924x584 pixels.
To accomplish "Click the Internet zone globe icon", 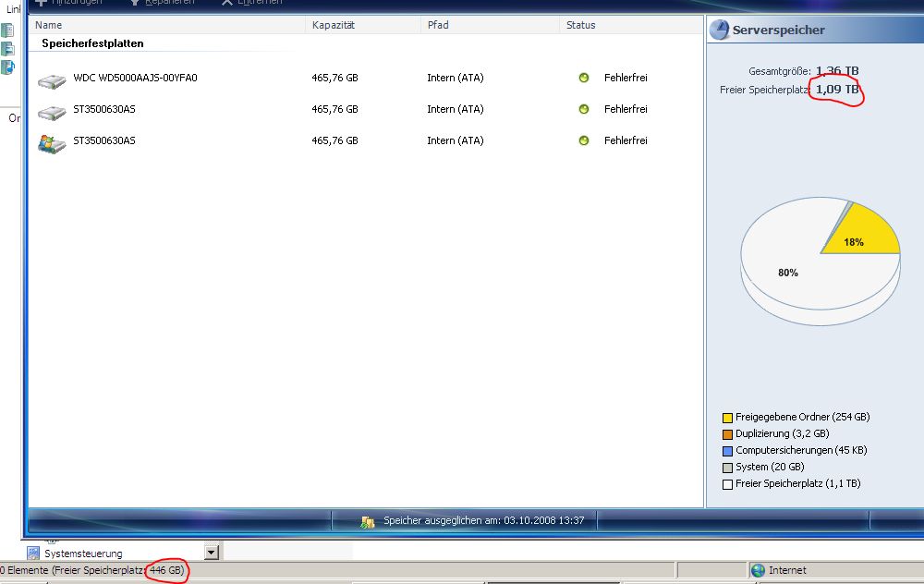I will pyautogui.click(x=758, y=570).
